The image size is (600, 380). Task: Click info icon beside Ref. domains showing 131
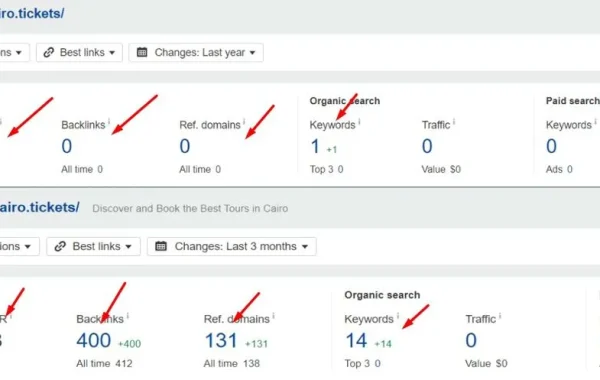[274, 316]
